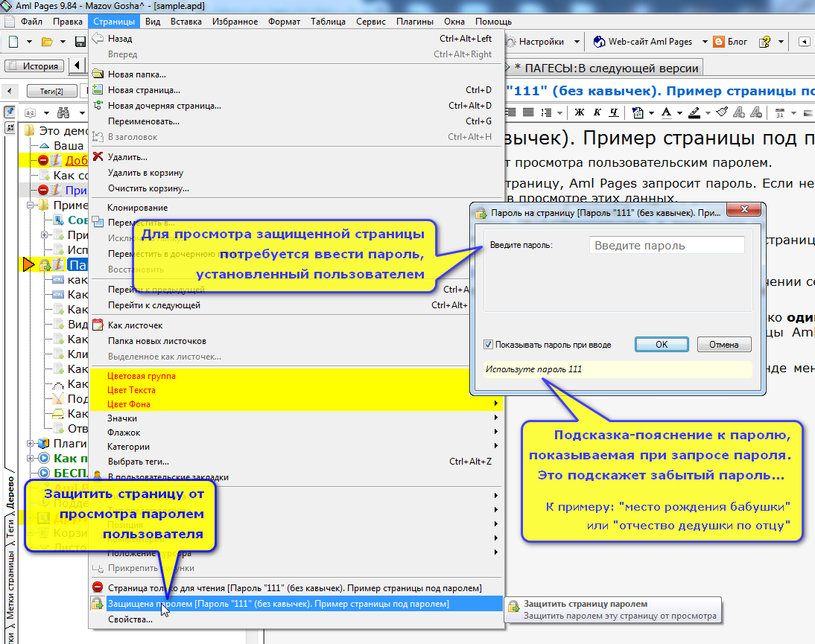This screenshot has width=815, height=644.
Task: Open the Настройки settings gear
Action: click(511, 42)
